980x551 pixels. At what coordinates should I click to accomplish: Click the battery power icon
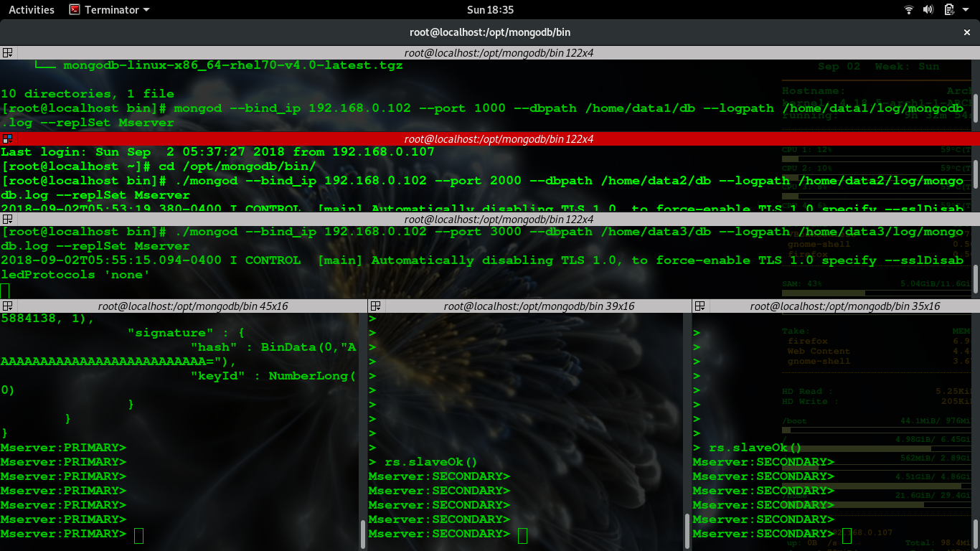coord(949,10)
